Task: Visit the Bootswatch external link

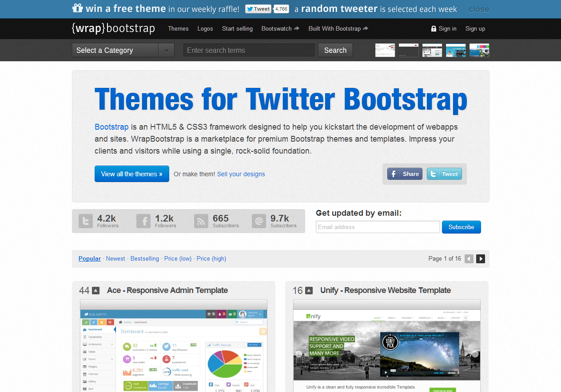Action: 280,28
